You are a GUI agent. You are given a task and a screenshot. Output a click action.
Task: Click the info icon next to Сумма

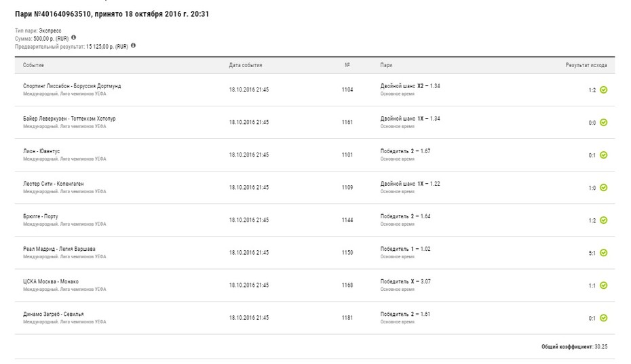pos(74,38)
